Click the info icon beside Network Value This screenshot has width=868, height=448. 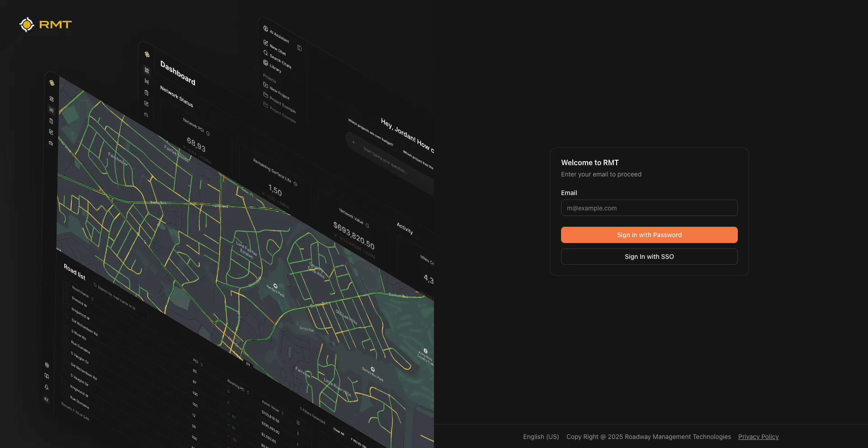pos(367,225)
